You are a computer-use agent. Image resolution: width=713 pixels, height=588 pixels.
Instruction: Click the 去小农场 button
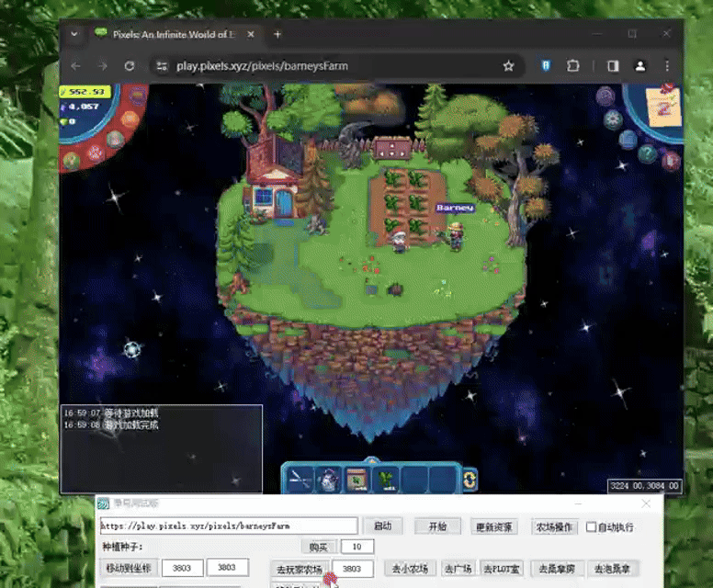(x=410, y=569)
